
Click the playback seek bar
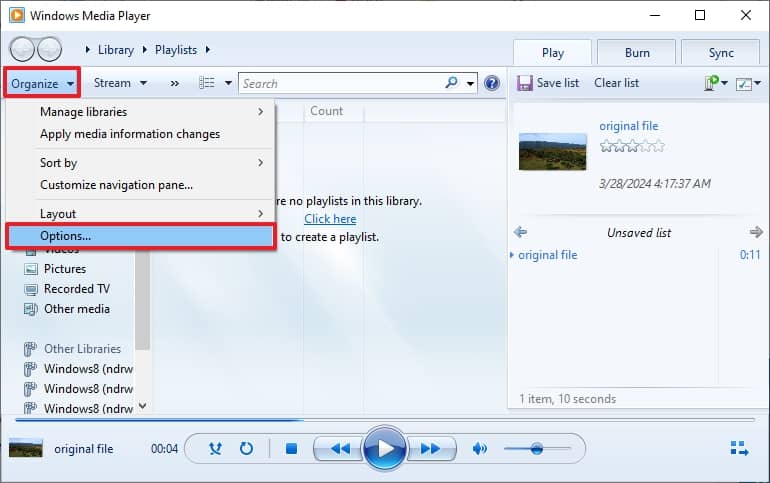(x=385, y=420)
